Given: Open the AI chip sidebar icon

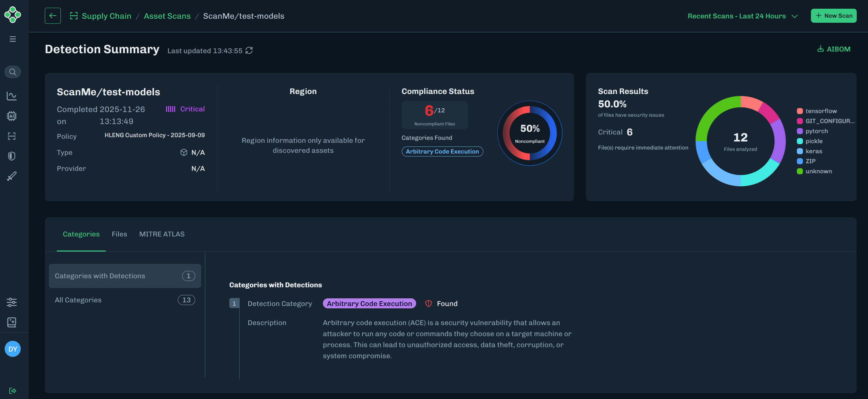Looking at the screenshot, I should click(x=12, y=116).
